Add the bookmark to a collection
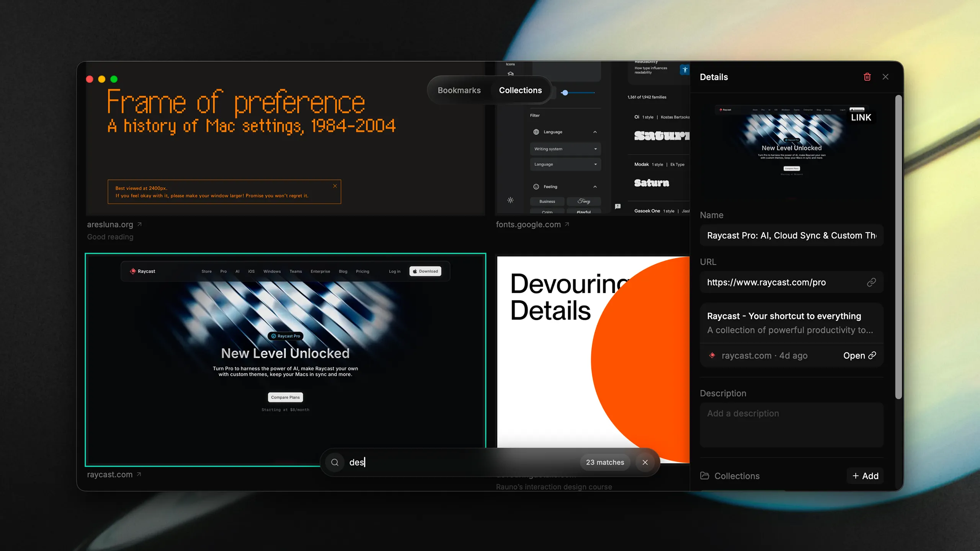 [865, 476]
